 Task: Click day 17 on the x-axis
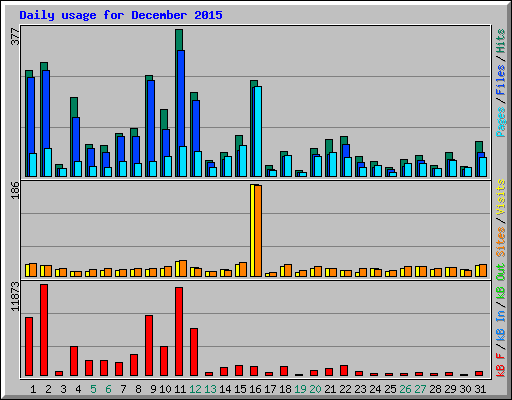coord(270,389)
